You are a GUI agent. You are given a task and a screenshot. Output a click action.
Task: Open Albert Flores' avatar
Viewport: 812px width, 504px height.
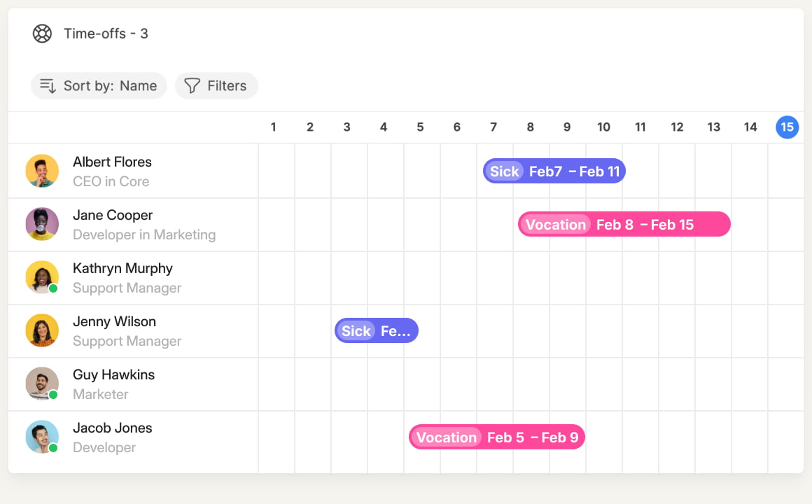point(42,171)
